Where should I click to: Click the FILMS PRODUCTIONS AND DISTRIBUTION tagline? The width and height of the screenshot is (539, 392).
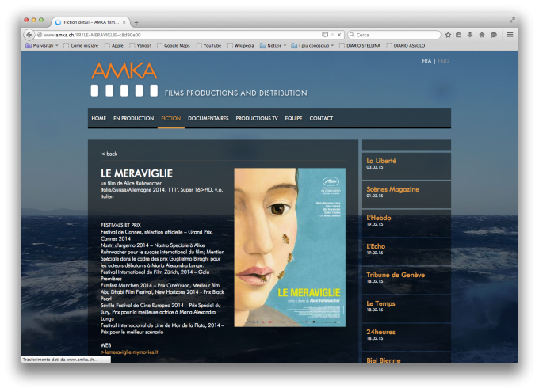[x=236, y=93]
